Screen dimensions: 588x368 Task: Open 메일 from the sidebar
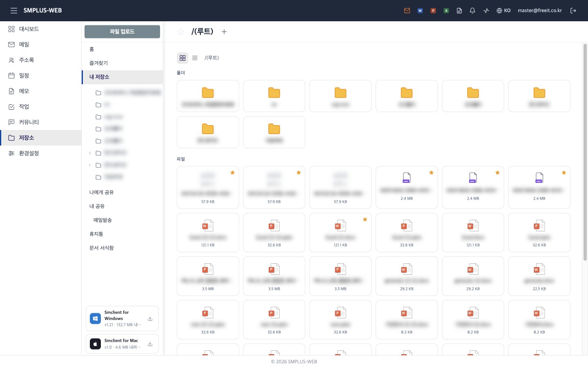[41, 45]
